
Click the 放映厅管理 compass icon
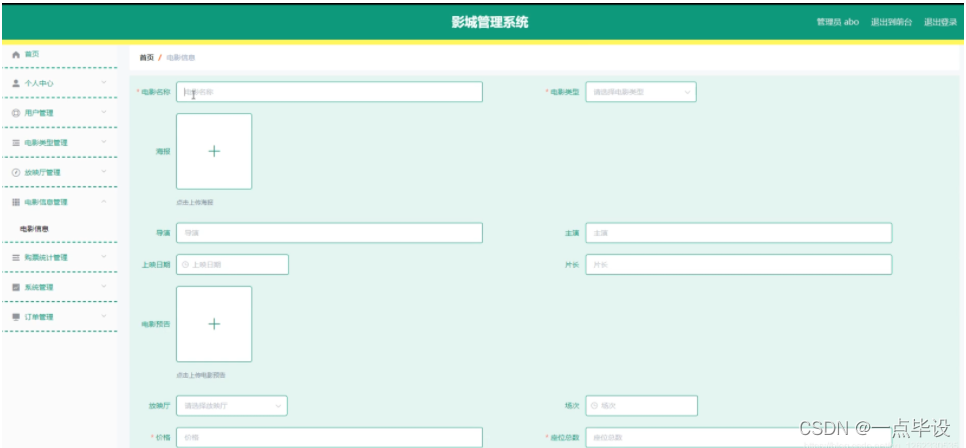tap(17, 173)
